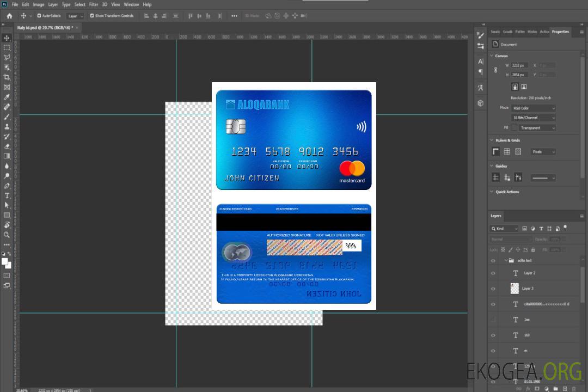Screen dimensions: 588x392
Task: Toggle Show Transform Controls checkbox
Action: pos(92,16)
